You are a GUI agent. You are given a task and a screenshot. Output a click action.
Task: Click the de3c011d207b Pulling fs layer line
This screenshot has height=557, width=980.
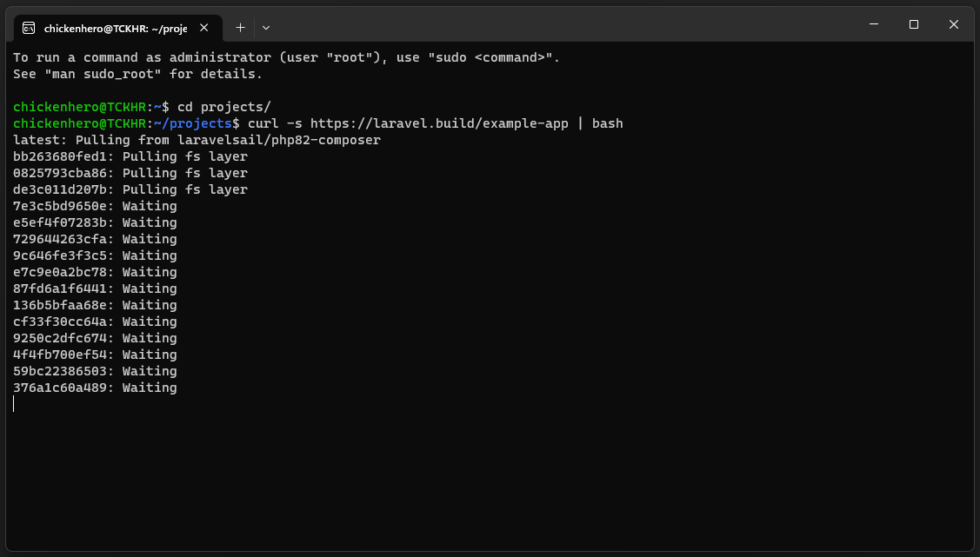(x=129, y=189)
